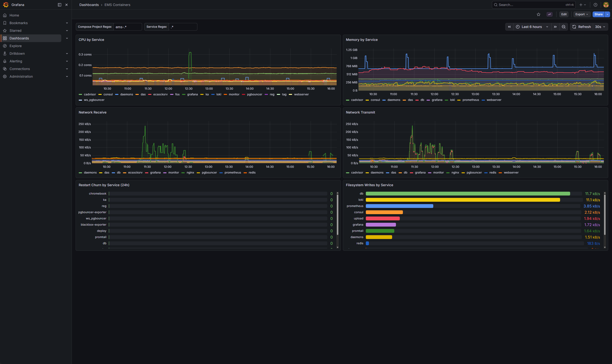Open the Last 6 hours time picker
This screenshot has width=612, height=364.
[532, 27]
